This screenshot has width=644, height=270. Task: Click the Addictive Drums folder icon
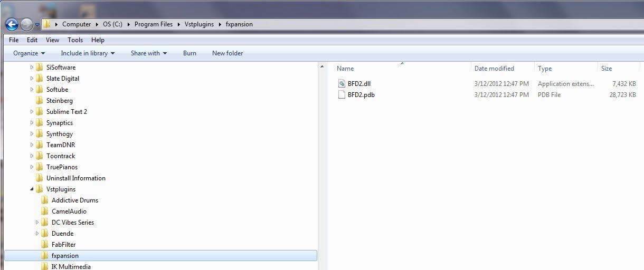pos(45,200)
